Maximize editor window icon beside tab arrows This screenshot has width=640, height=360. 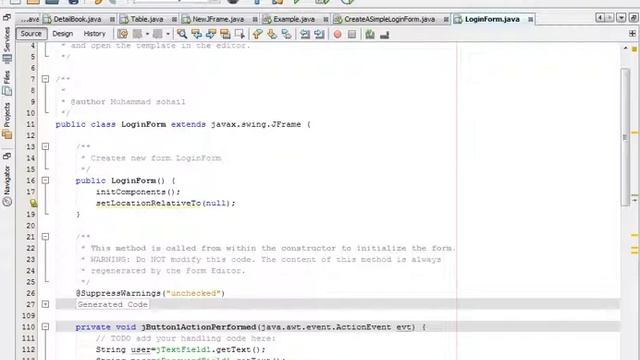click(633, 18)
